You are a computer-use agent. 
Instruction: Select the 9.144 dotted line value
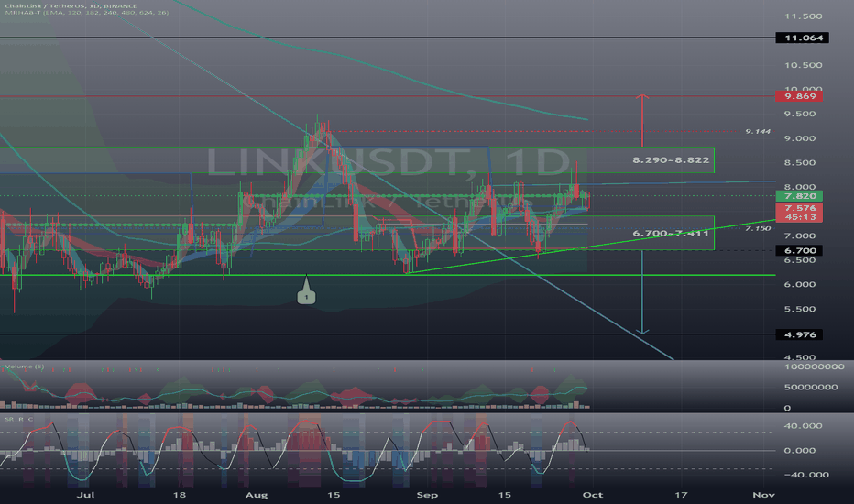(x=758, y=131)
